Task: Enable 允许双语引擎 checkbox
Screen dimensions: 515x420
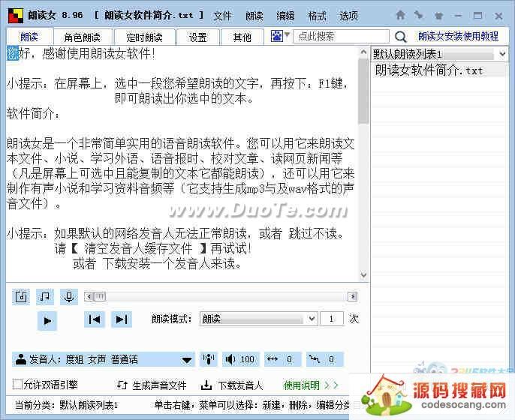Action: pos(17,385)
